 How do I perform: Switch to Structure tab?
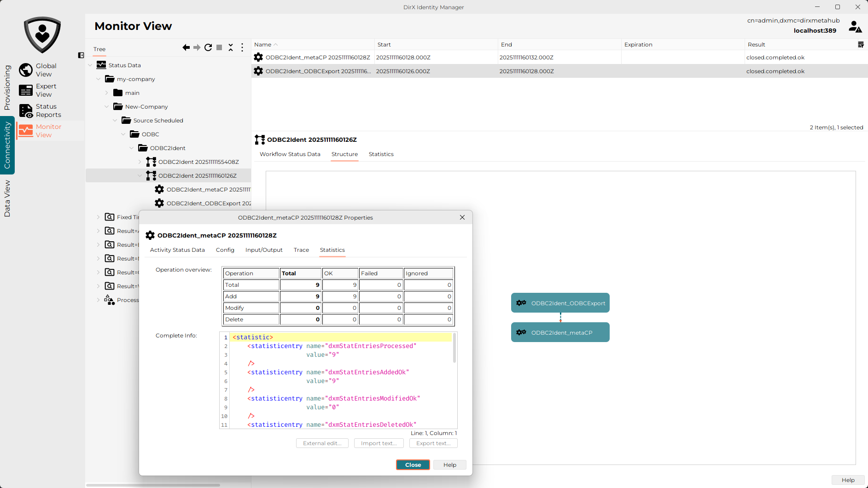(x=344, y=154)
